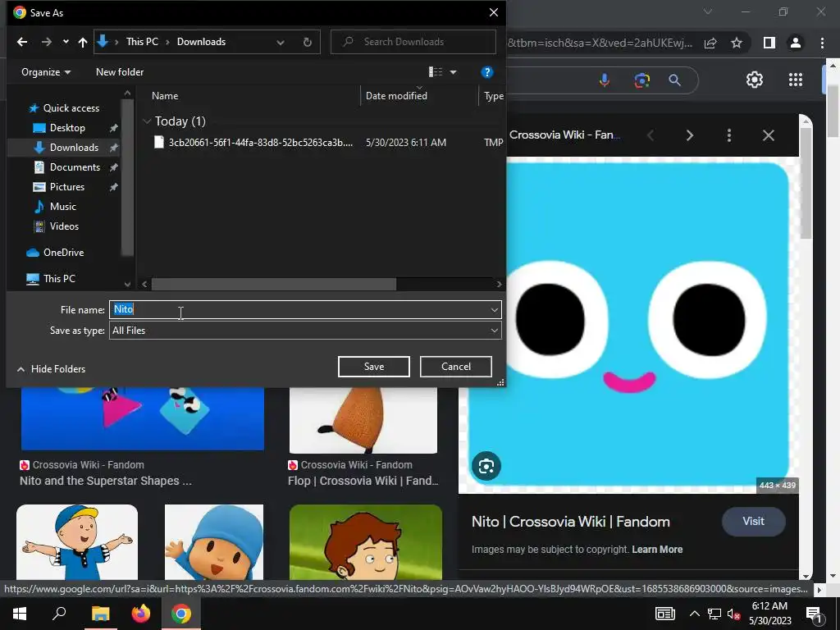Open Google Lens camera search icon

(641, 80)
